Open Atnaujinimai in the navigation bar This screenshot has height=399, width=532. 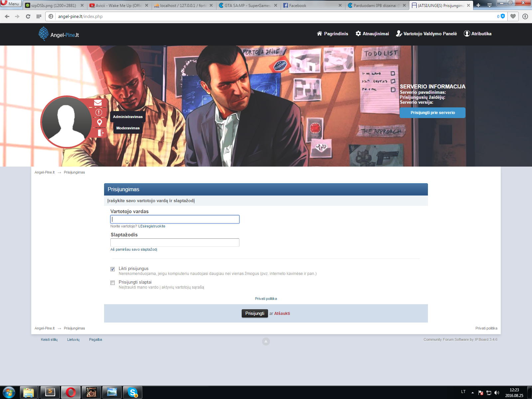pos(372,34)
